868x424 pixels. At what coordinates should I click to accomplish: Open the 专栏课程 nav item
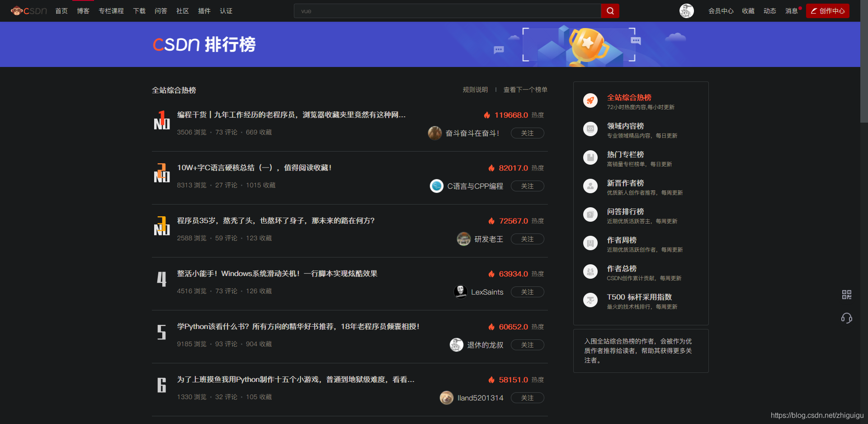tap(111, 11)
